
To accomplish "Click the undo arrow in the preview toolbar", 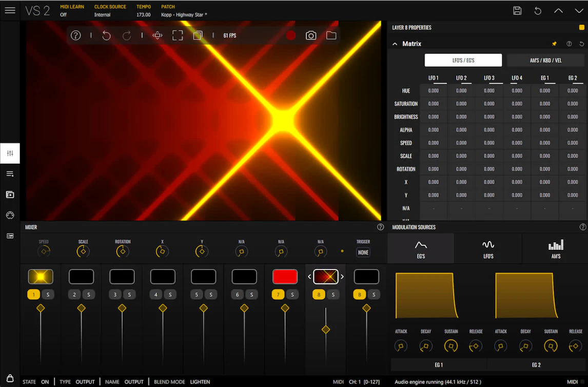I will pyautogui.click(x=107, y=35).
